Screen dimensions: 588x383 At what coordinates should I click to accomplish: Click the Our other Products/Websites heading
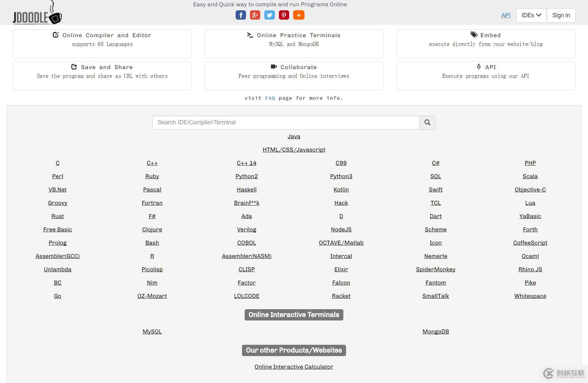294,350
